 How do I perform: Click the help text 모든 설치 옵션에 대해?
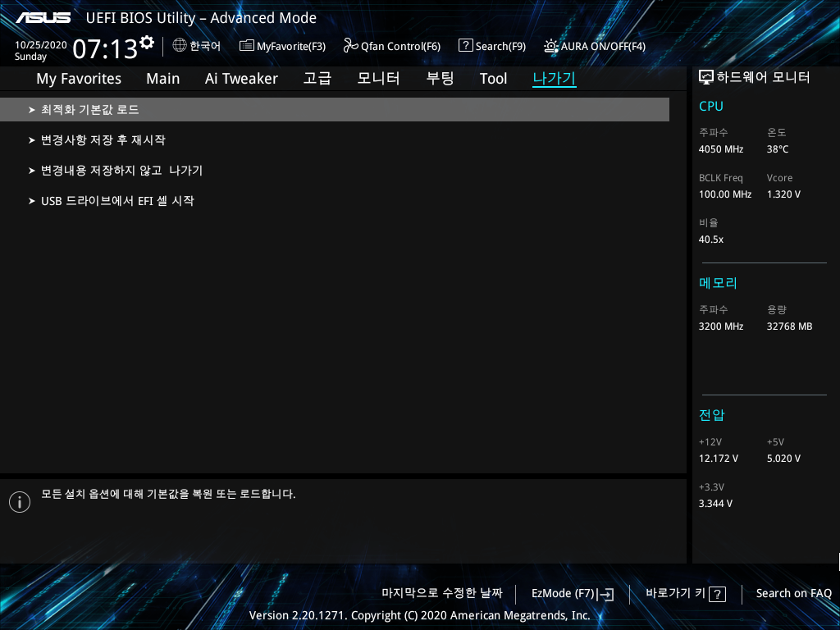click(168, 494)
